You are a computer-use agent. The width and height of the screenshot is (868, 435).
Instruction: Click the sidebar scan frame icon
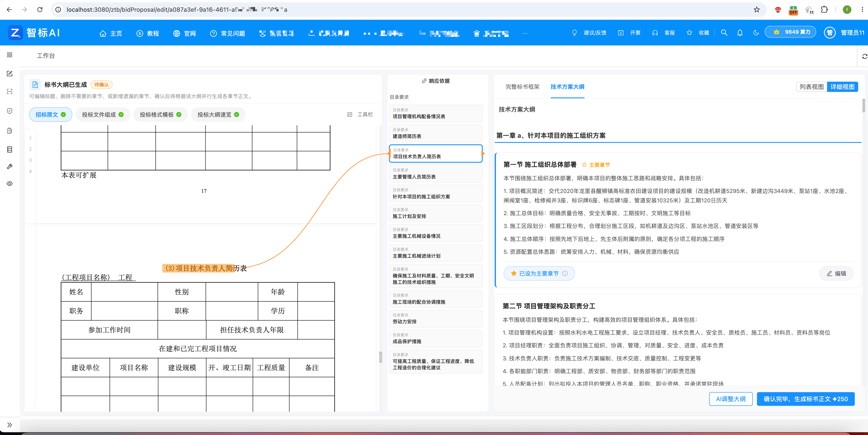9,91
